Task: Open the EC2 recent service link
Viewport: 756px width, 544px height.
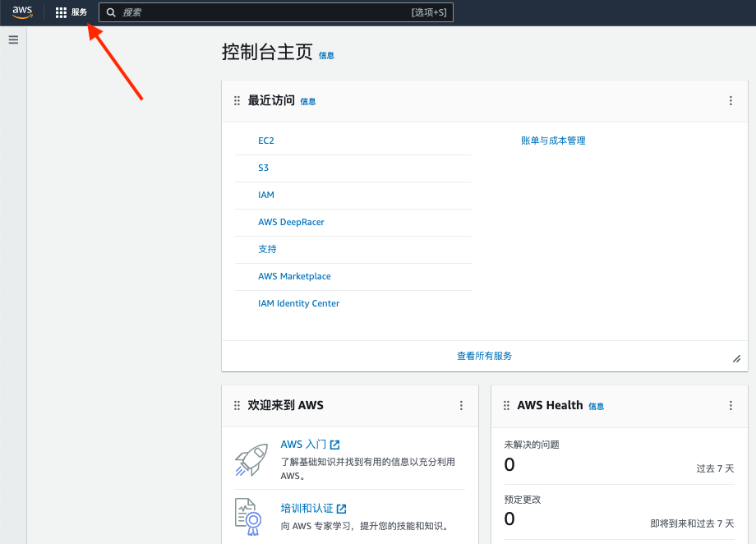Action: click(x=266, y=141)
